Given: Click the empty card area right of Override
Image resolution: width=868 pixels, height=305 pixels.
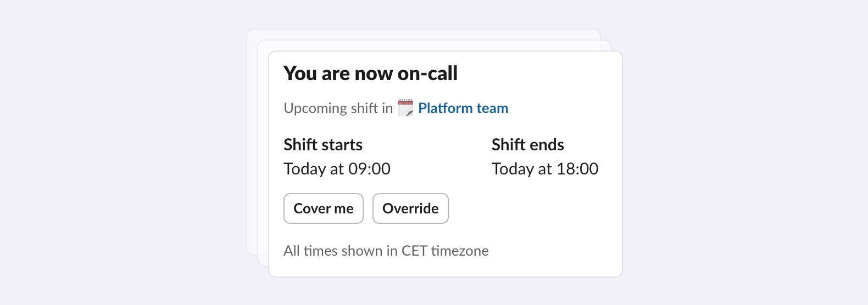Looking at the screenshot, I should tap(533, 208).
